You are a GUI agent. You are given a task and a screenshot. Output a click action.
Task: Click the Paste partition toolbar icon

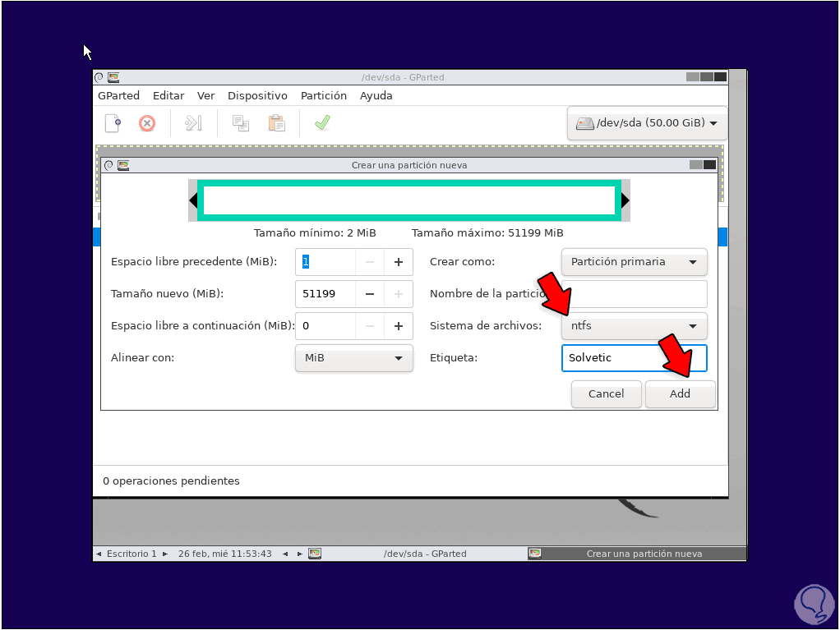point(276,123)
